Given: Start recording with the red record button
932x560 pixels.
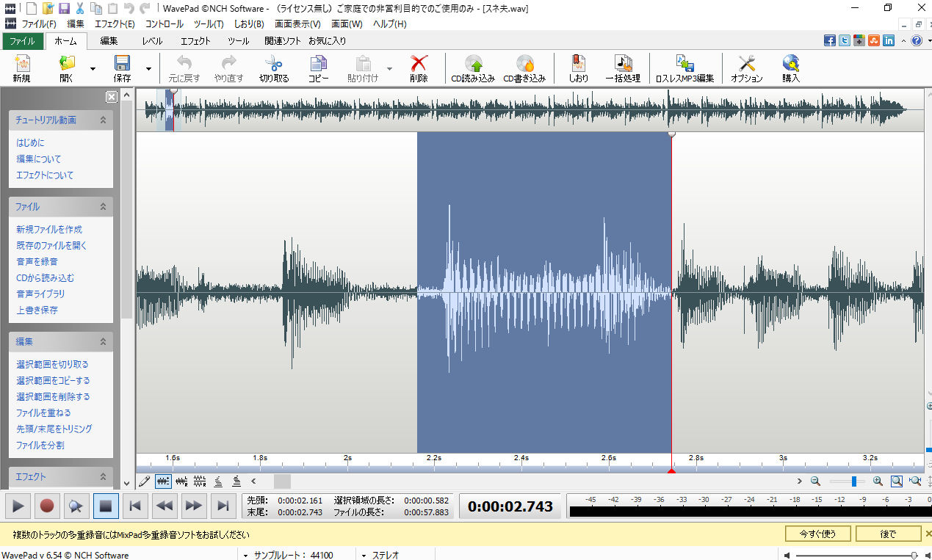Looking at the screenshot, I should 47,505.
